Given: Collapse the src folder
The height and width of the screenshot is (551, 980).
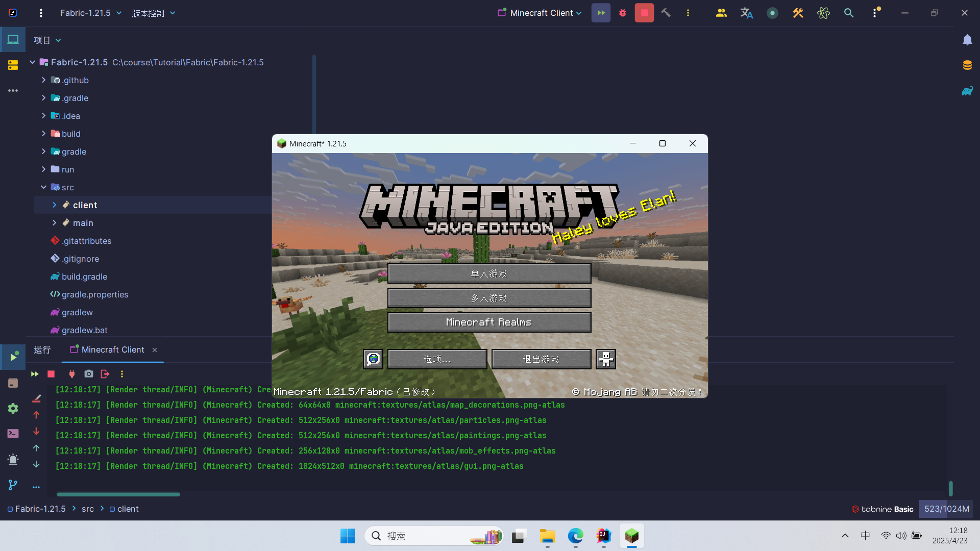Looking at the screenshot, I should pyautogui.click(x=44, y=187).
